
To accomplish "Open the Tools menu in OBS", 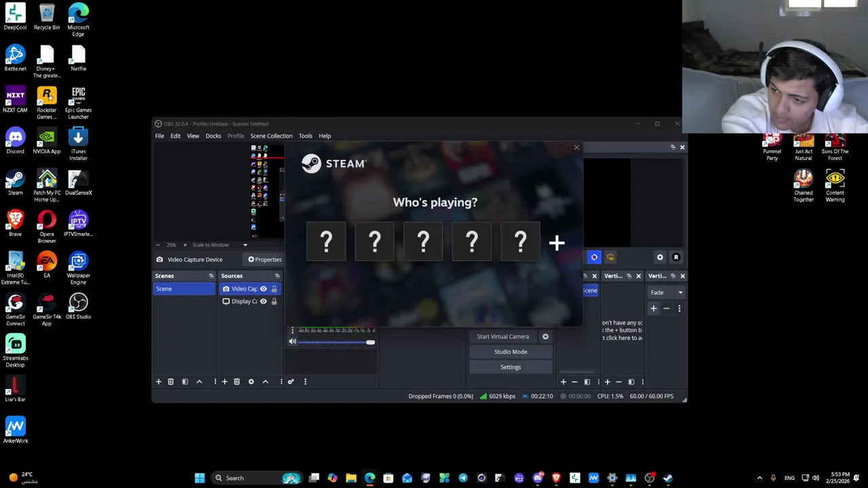I will 306,136.
